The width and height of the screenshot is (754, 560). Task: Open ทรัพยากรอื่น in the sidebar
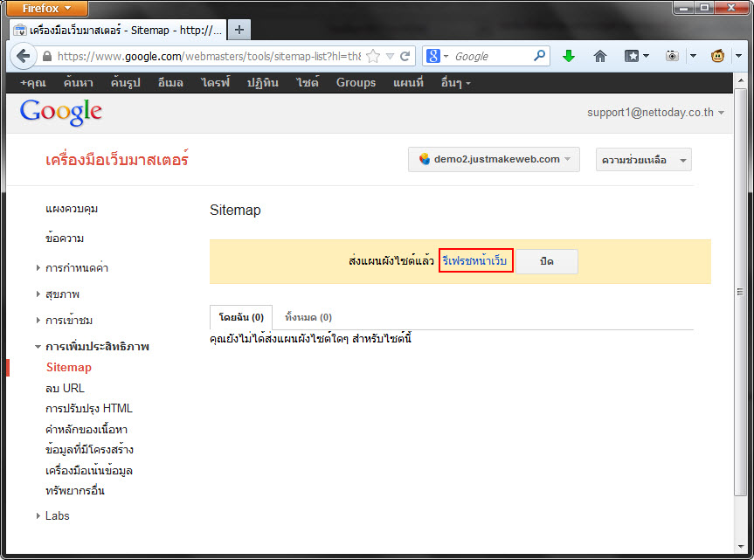[75, 491]
